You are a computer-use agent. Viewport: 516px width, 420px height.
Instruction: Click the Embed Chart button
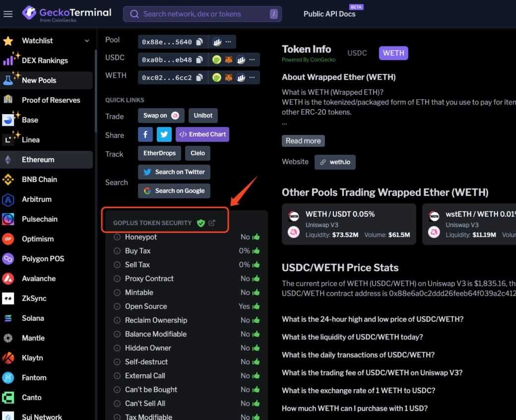202,134
